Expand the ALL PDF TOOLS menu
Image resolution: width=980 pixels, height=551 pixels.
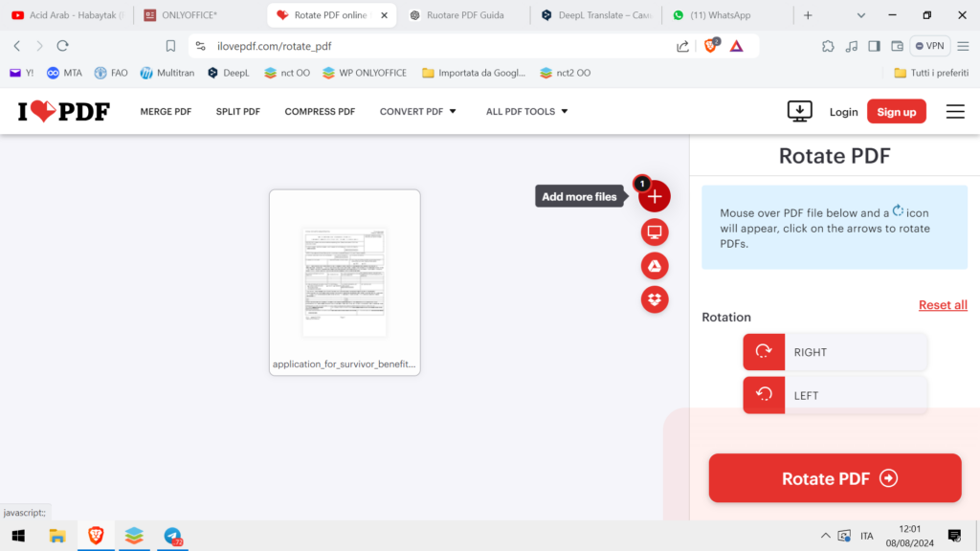526,111
